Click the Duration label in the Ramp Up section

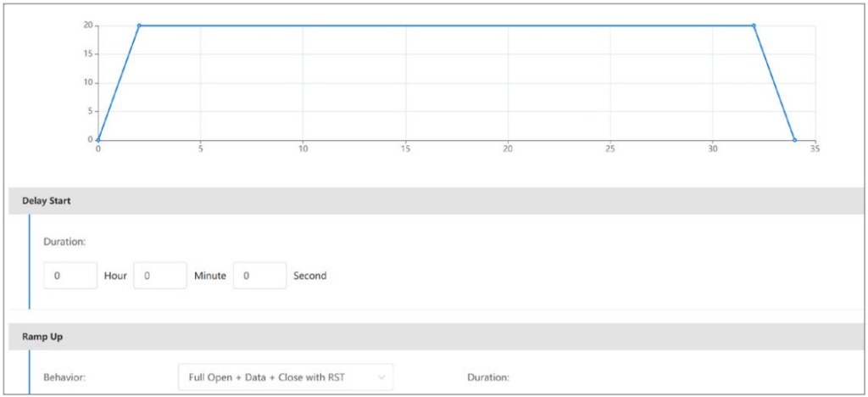488,376
